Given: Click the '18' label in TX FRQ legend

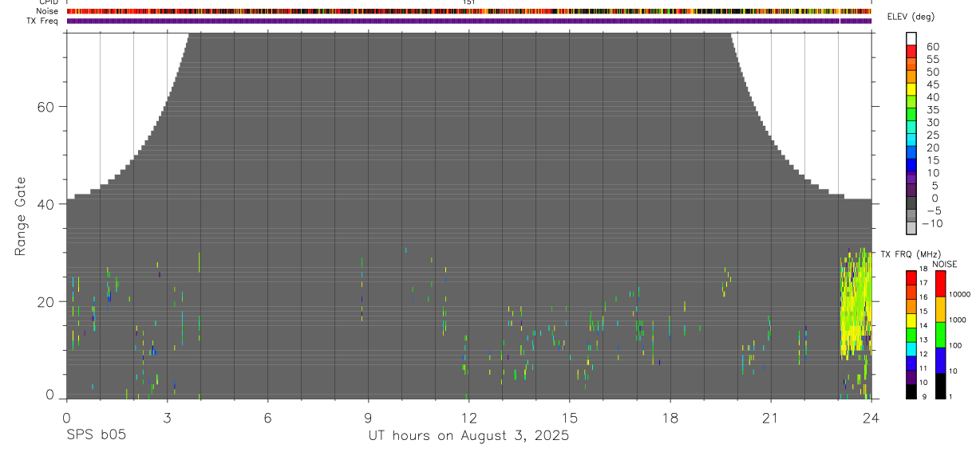Looking at the screenshot, I should (923, 269).
